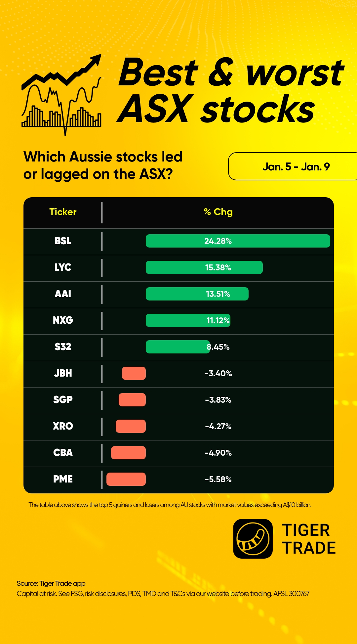Click the -4.27% value for XRO
This screenshot has width=357, height=644.
pyautogui.click(x=218, y=426)
